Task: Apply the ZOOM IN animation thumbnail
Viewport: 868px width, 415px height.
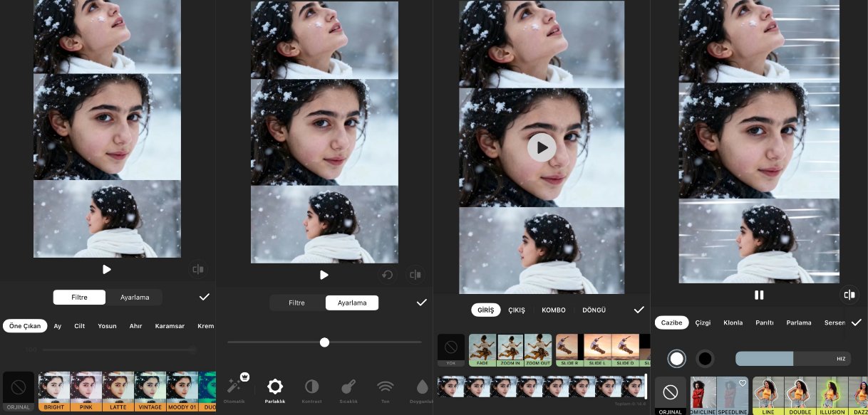Action: [510, 350]
